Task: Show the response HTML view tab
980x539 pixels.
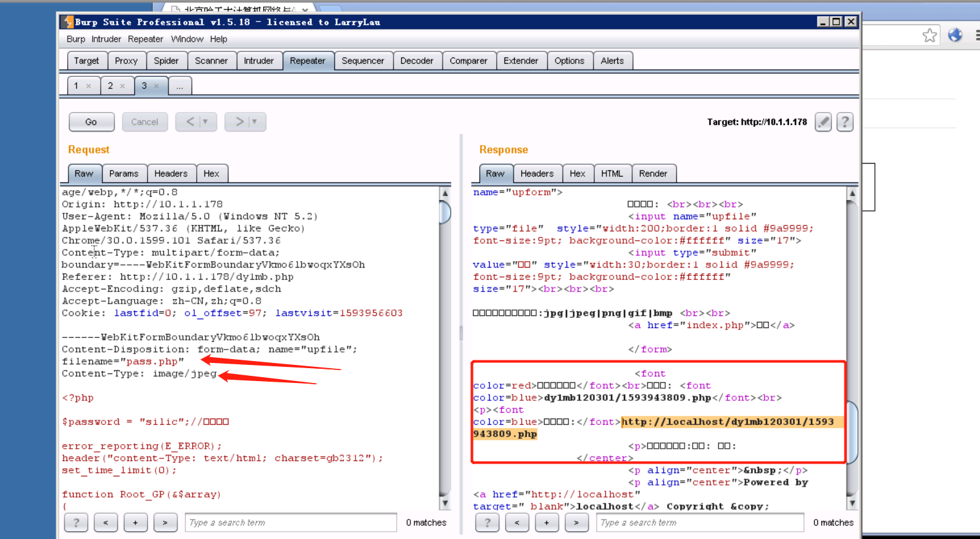Action: pos(612,173)
